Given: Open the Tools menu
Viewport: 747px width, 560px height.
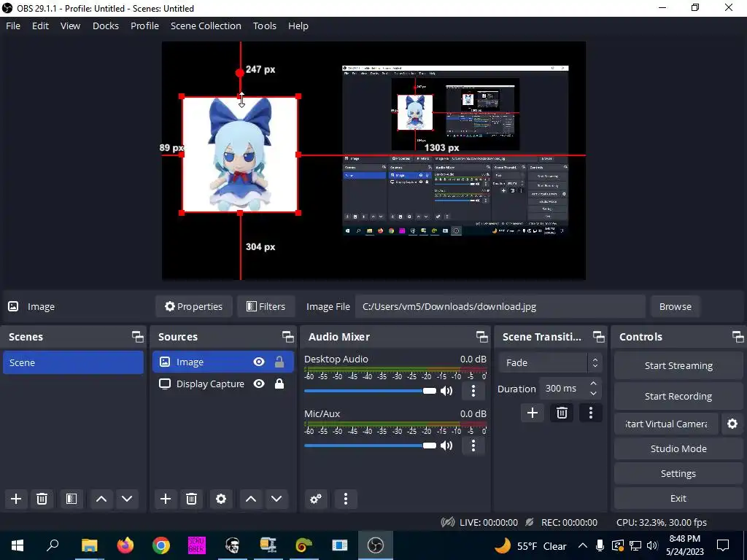Looking at the screenshot, I should [264, 26].
